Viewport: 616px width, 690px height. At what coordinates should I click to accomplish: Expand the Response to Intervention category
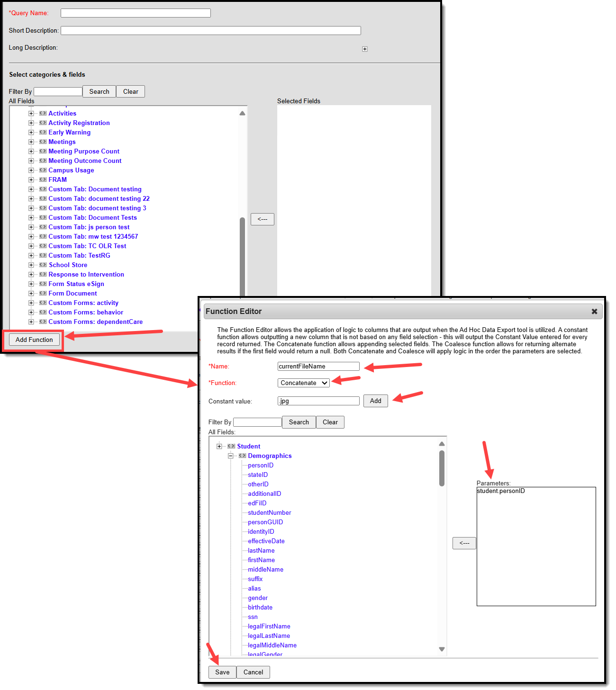31,274
